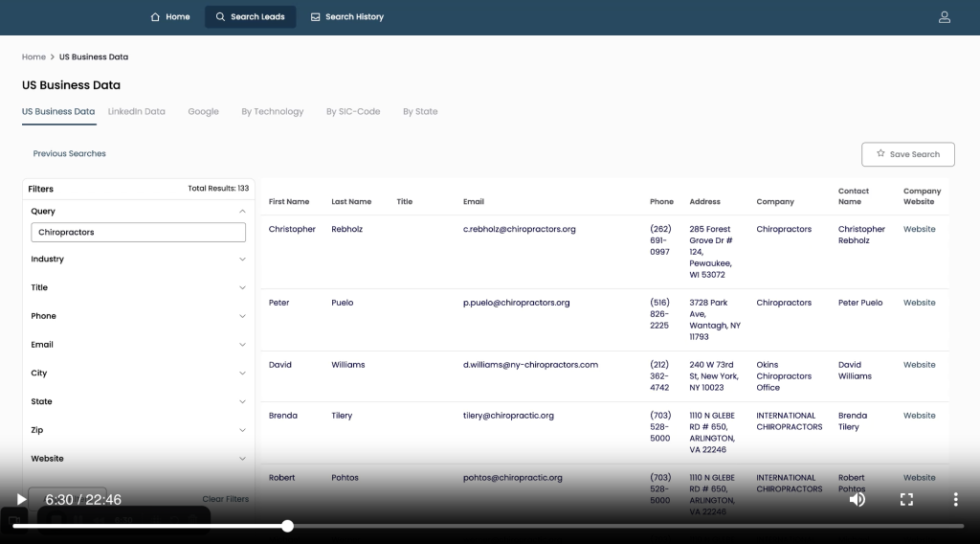Viewport: 980px width, 544px height.
Task: Click the Save Search button
Action: [907, 154]
